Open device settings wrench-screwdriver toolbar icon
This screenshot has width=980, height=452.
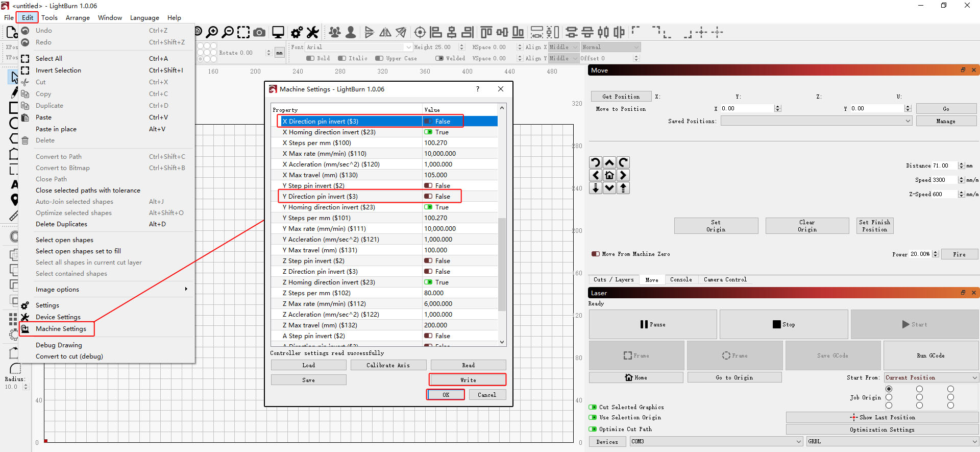click(x=312, y=33)
